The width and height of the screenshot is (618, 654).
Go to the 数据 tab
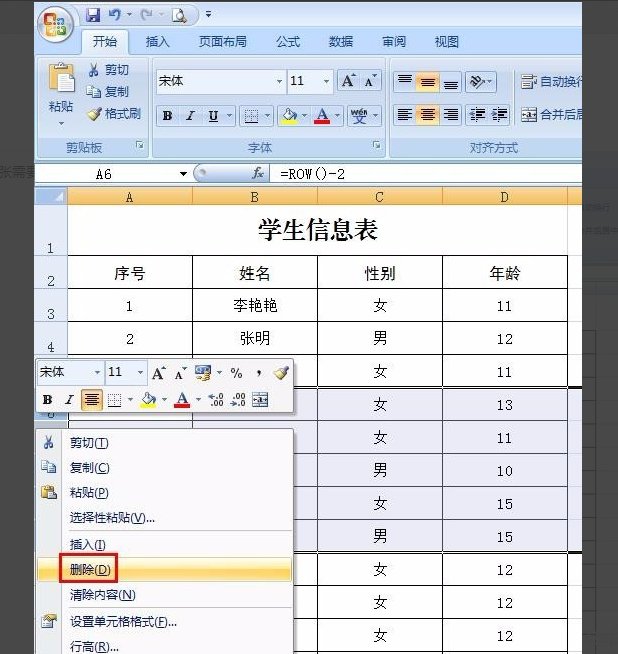pyautogui.click(x=341, y=41)
